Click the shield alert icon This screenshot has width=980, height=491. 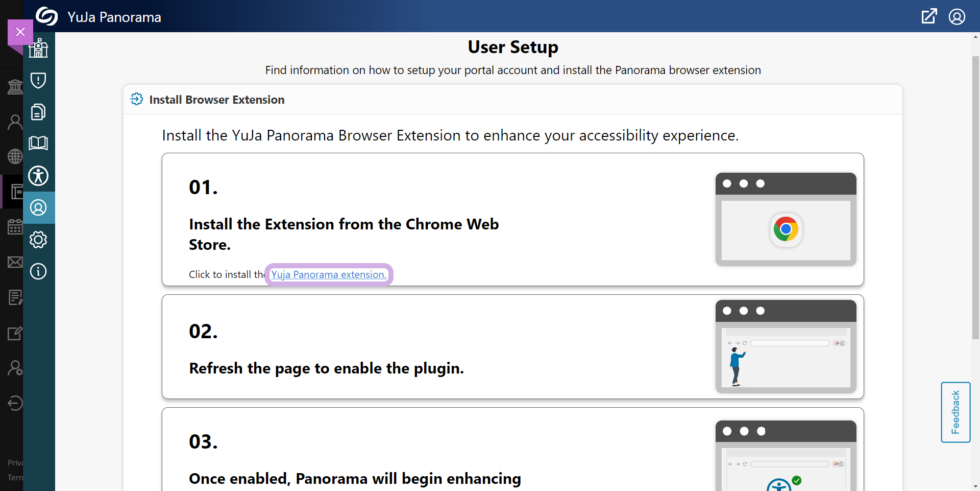coord(38,80)
